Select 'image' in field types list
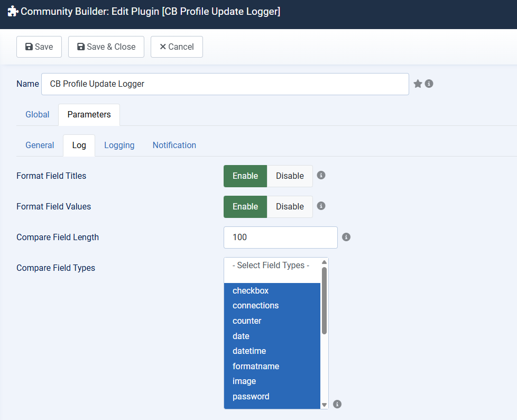The image size is (517, 420). point(272,381)
